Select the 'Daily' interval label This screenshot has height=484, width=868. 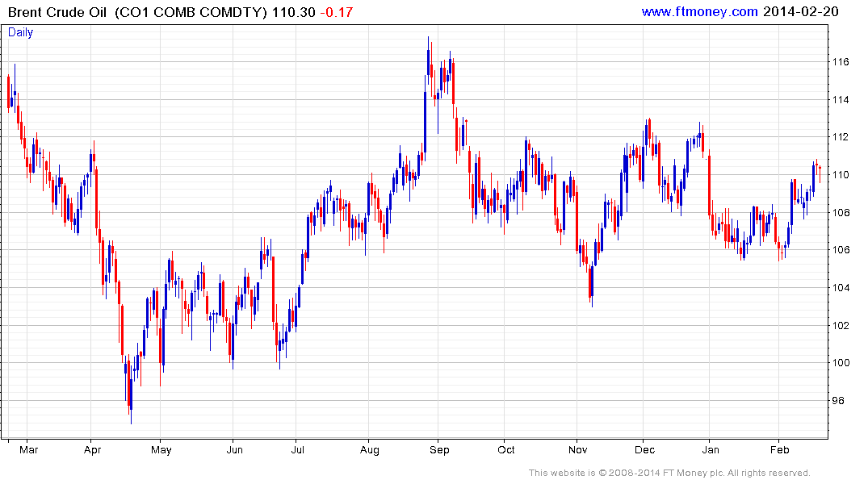(20, 32)
